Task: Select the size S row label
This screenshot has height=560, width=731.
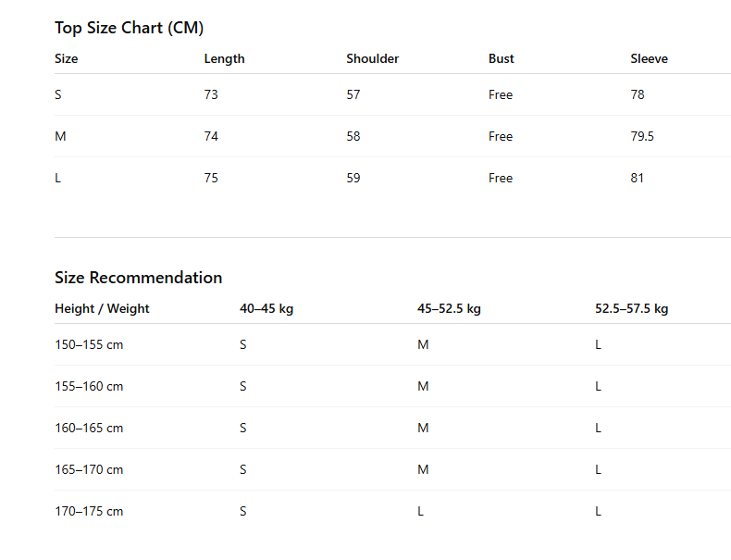Action: (57, 94)
